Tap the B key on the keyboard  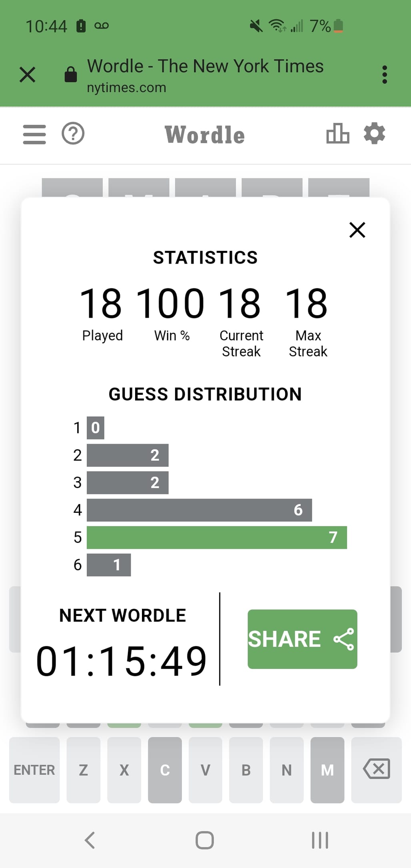click(246, 770)
